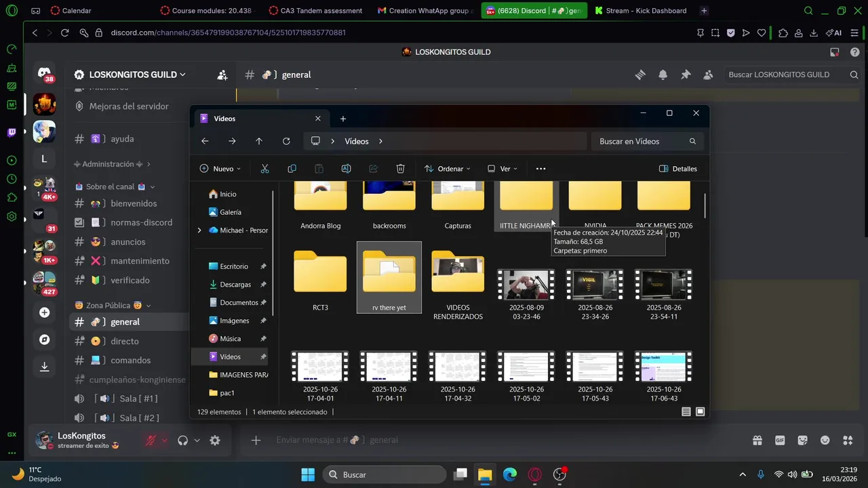Click the Explorer vertical scrollbar
Image resolution: width=868 pixels, height=488 pixels.
point(705,206)
